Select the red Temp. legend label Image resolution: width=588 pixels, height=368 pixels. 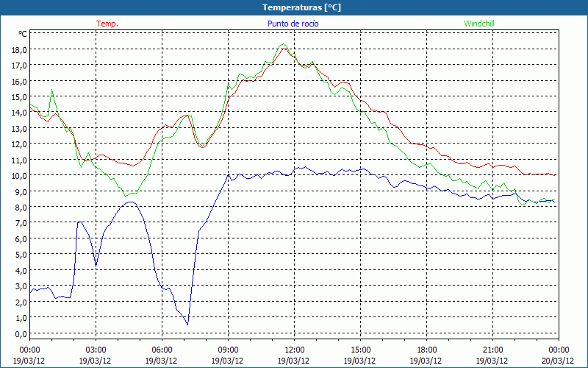click(x=107, y=24)
